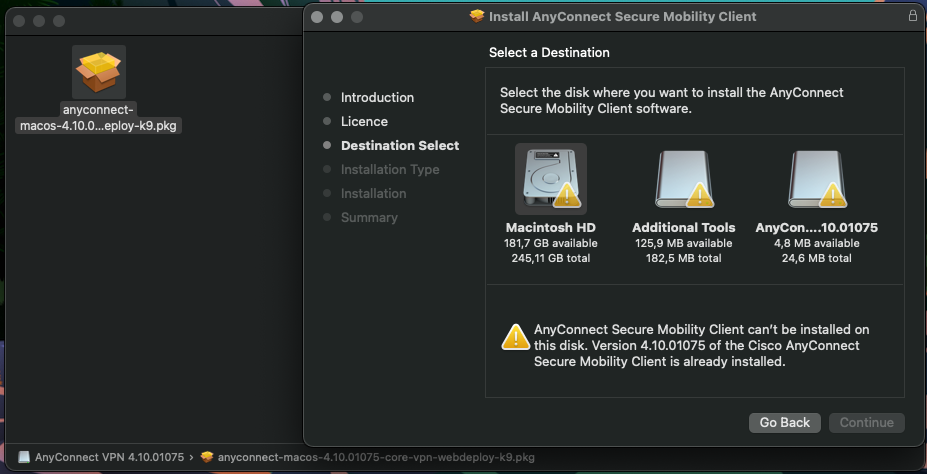927x474 pixels.
Task: Click the Go Back button
Action: (x=785, y=423)
